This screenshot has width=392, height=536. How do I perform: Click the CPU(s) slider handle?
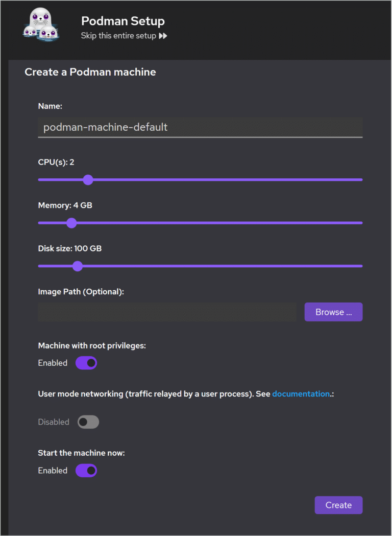(88, 180)
